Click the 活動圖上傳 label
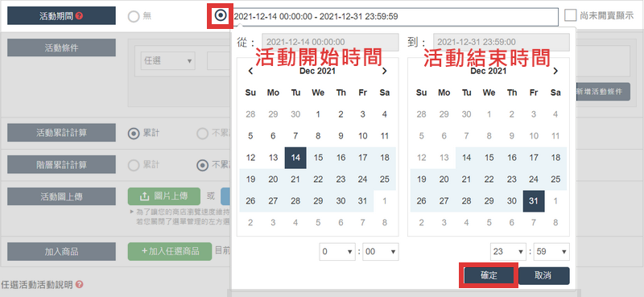Image resolution: width=644 pixels, height=297 pixels. tap(62, 196)
